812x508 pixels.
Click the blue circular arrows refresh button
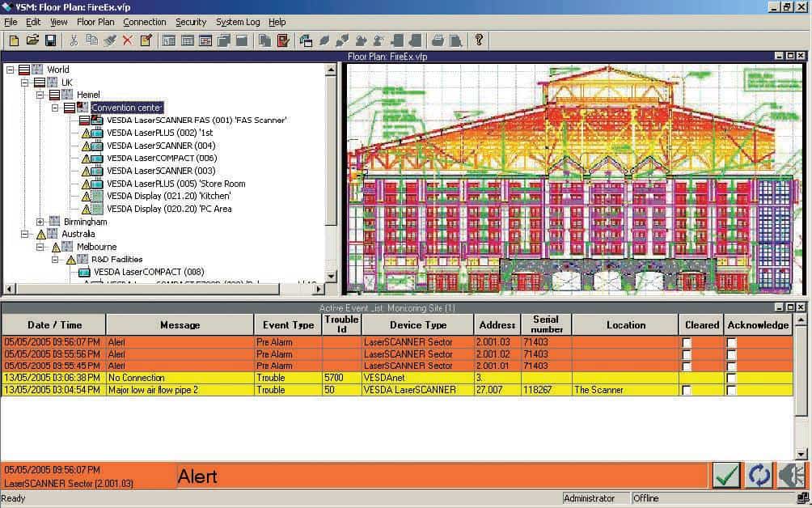(x=759, y=475)
